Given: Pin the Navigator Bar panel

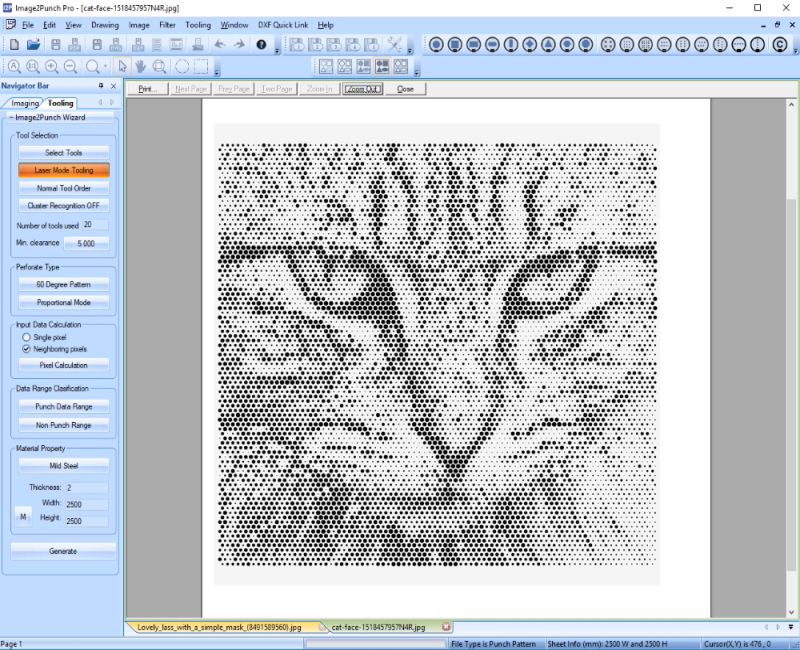Looking at the screenshot, I should point(101,86).
